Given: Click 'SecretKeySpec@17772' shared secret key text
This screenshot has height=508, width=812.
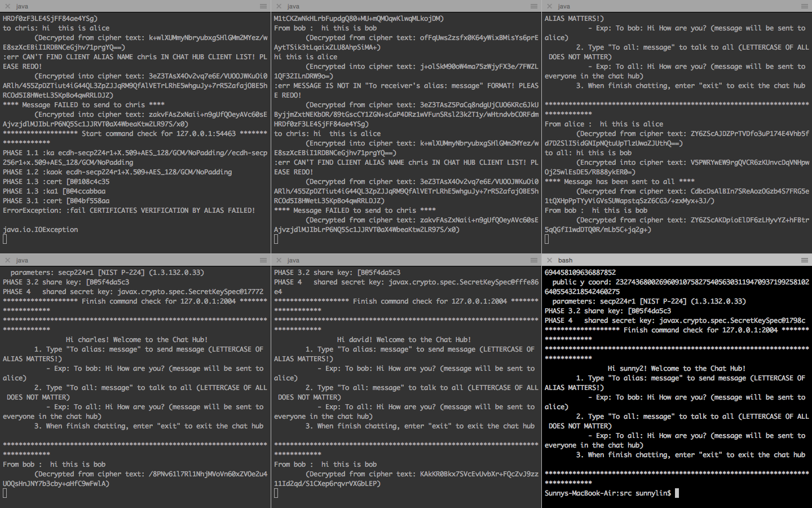Looking at the screenshot, I should [x=224, y=292].
